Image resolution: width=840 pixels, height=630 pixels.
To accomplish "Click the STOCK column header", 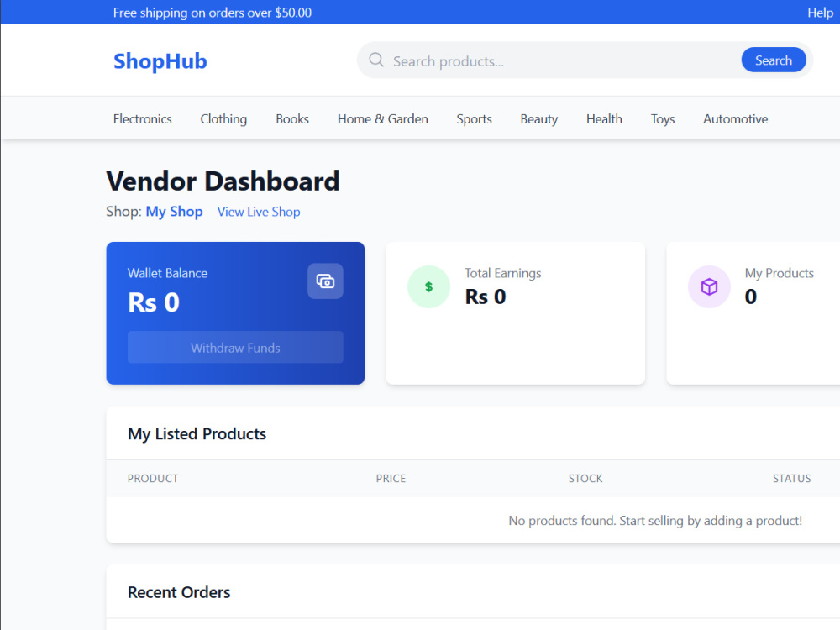I will pyautogui.click(x=585, y=479).
